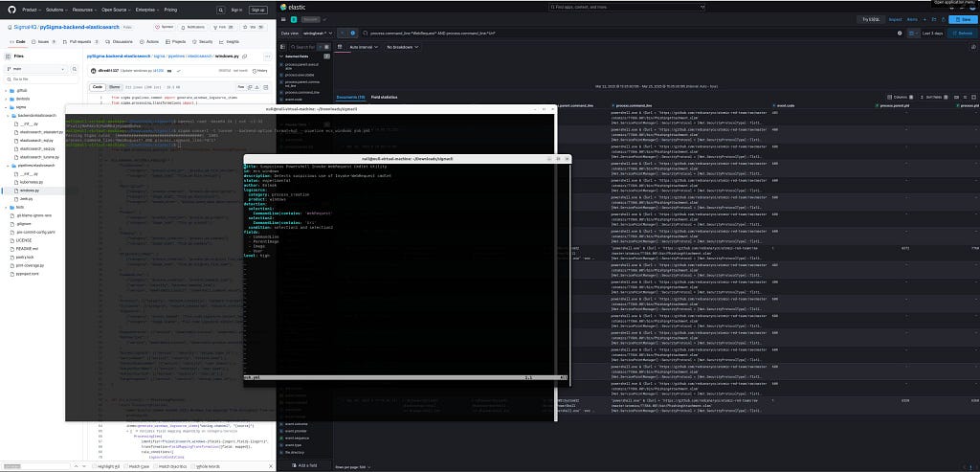The image size is (980, 472).
Task: Switch to the Blame view
Action: pyautogui.click(x=115, y=87)
